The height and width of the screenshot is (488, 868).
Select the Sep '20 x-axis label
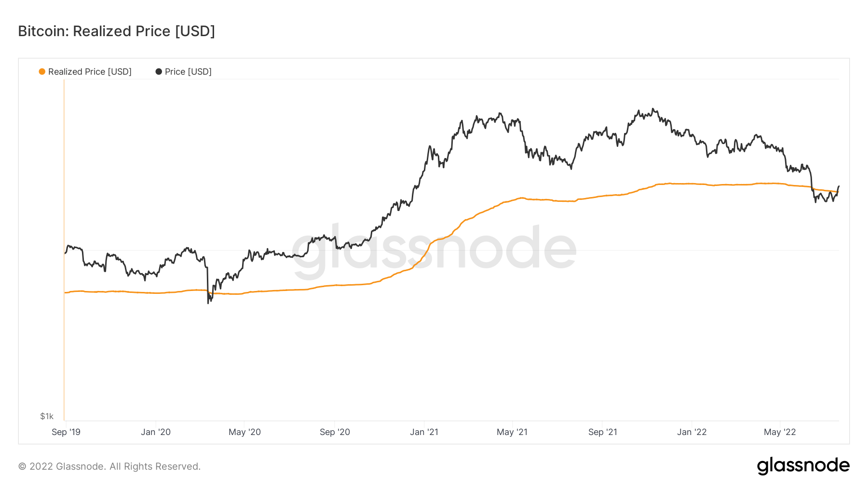tap(335, 432)
